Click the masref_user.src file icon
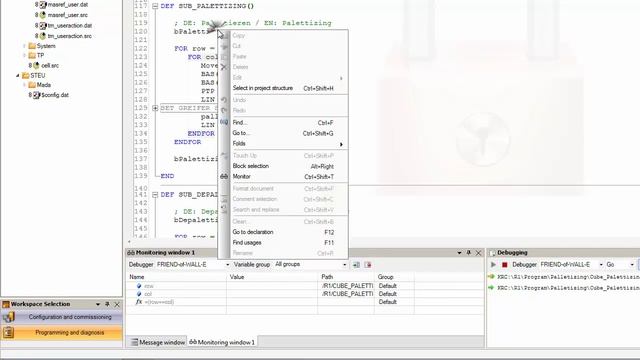Screen dimensions: 640x360 click(43, 15)
